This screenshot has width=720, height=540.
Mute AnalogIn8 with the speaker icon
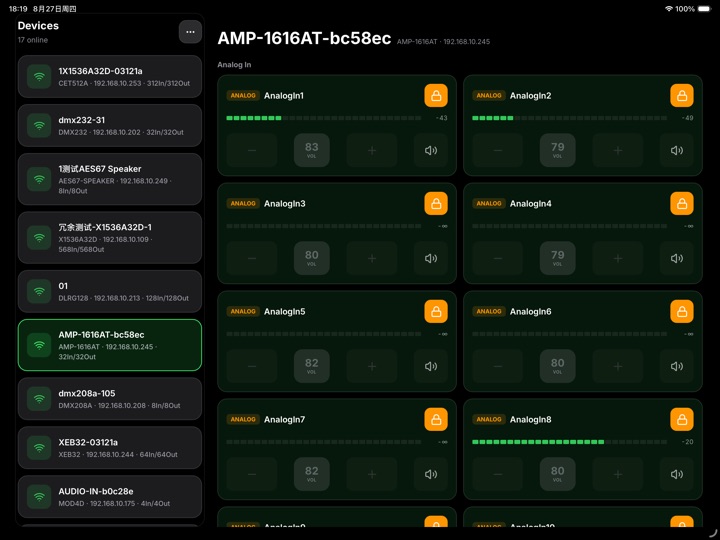coord(677,474)
